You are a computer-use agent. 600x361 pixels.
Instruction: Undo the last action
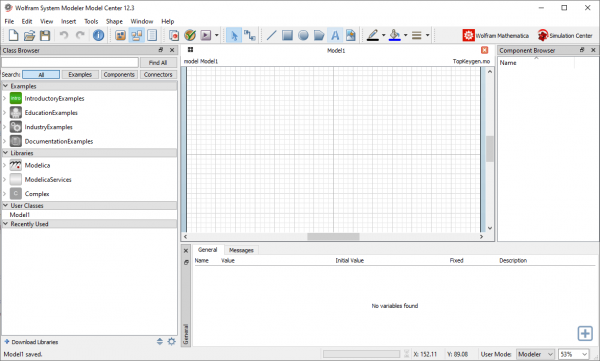click(x=64, y=36)
